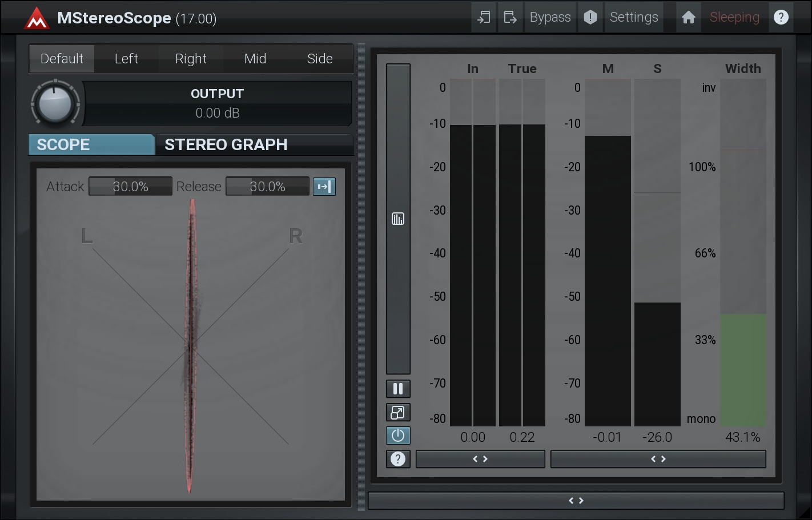Toggle Bypass in the top bar
The height and width of the screenshot is (520, 812).
(x=550, y=18)
